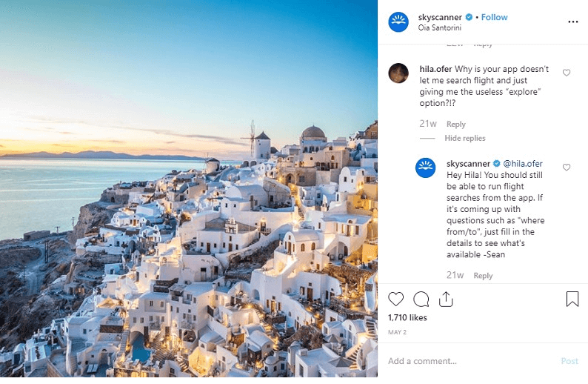The width and height of the screenshot is (588, 384).
Task: Open the @hila.ofer mention link
Action: click(x=523, y=164)
